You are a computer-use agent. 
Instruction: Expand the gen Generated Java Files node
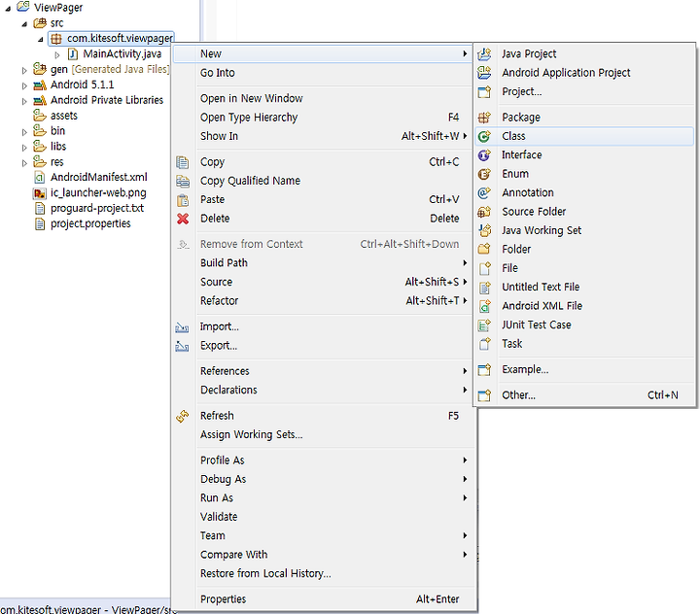pos(24,70)
